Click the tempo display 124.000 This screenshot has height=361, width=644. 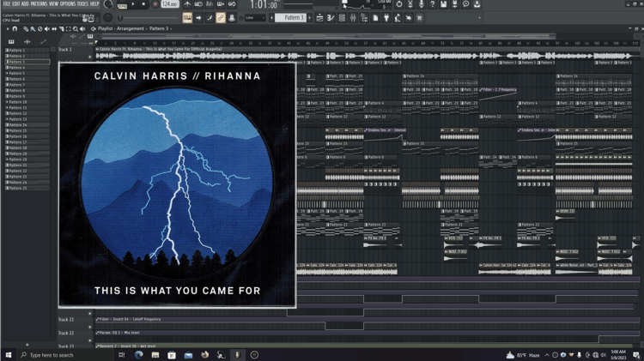170,4
